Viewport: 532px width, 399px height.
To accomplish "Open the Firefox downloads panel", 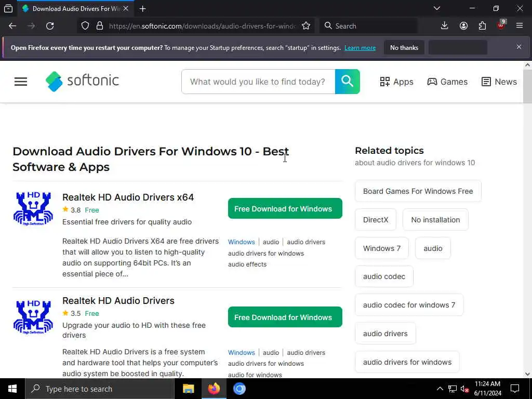I will click(445, 26).
